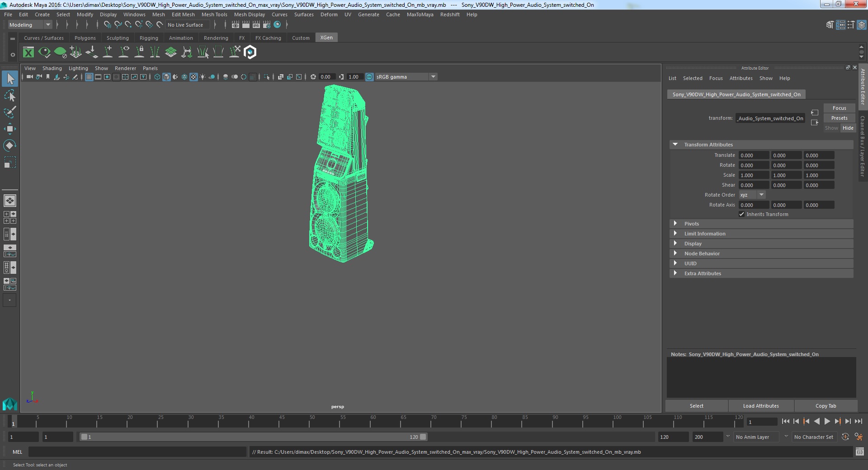Toggle the Channel Box / Layer Editor tab
868x470 pixels.
[x=863, y=146]
